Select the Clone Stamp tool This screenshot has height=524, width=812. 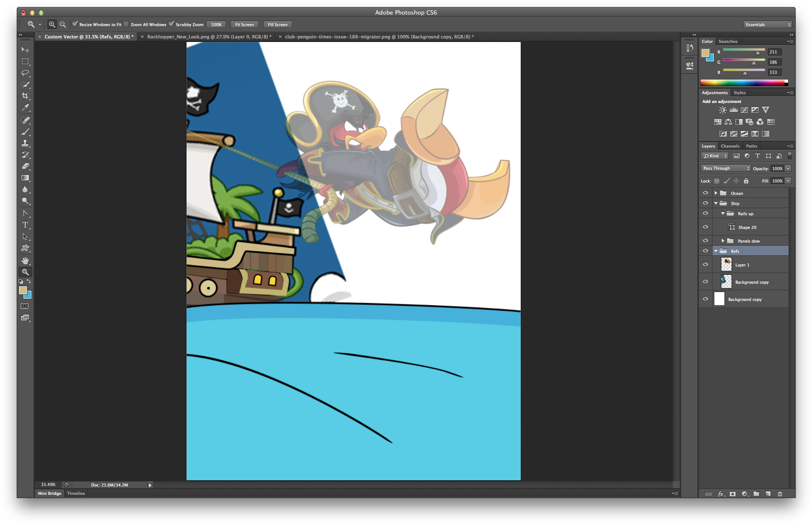coord(25,143)
